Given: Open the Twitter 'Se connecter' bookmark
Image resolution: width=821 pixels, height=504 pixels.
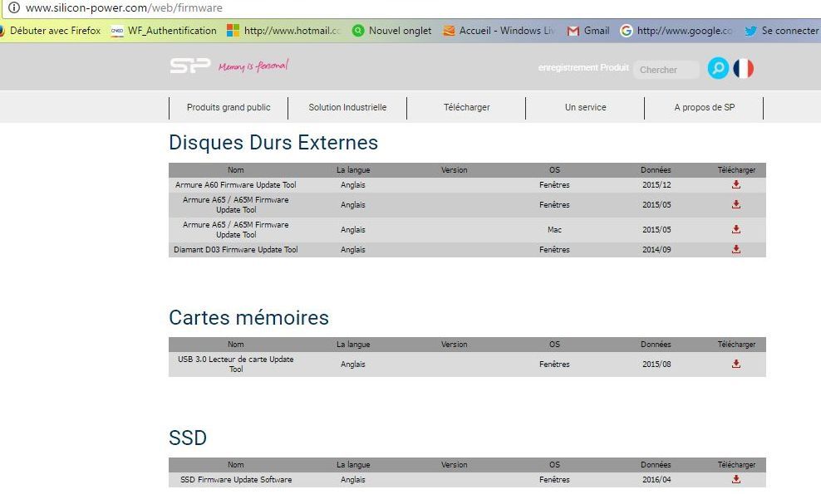Looking at the screenshot, I should 781,31.
